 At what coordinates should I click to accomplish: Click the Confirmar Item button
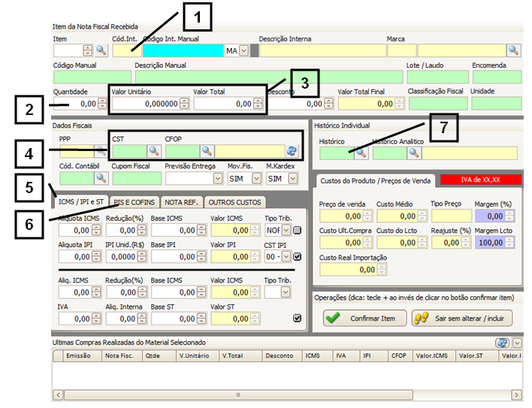(364, 318)
